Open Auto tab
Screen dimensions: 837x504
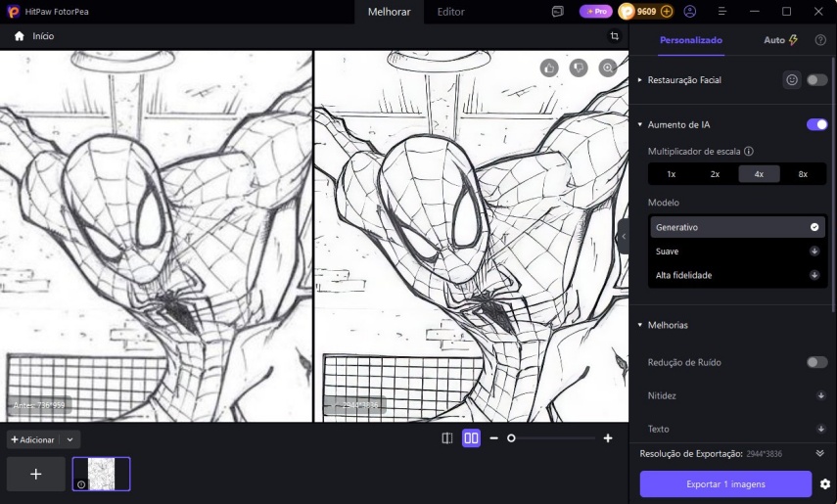[780, 40]
